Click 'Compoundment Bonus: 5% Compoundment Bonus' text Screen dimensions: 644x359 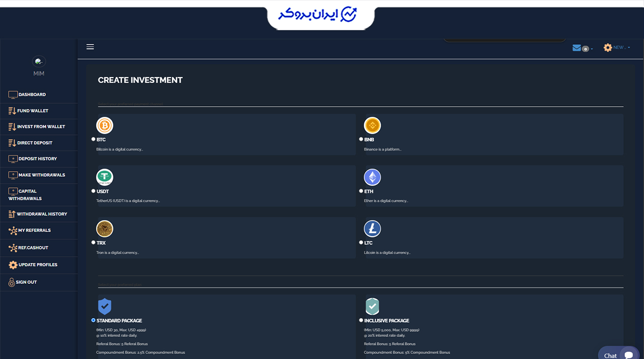407,352
